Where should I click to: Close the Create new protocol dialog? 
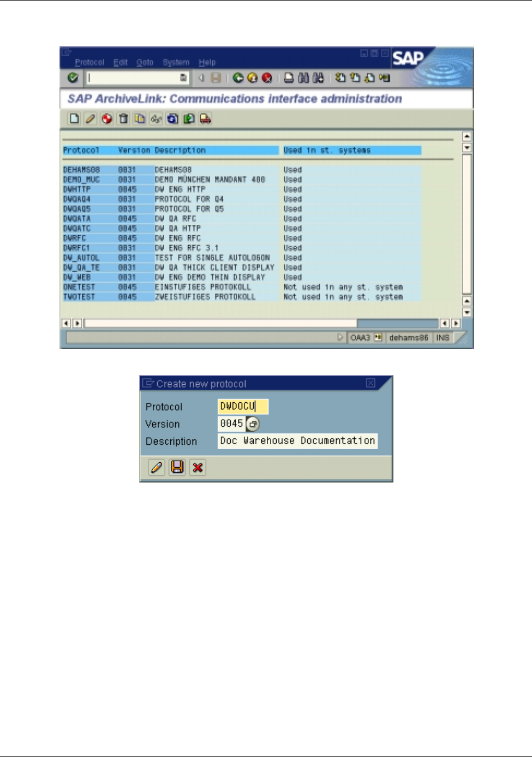tap(370, 383)
